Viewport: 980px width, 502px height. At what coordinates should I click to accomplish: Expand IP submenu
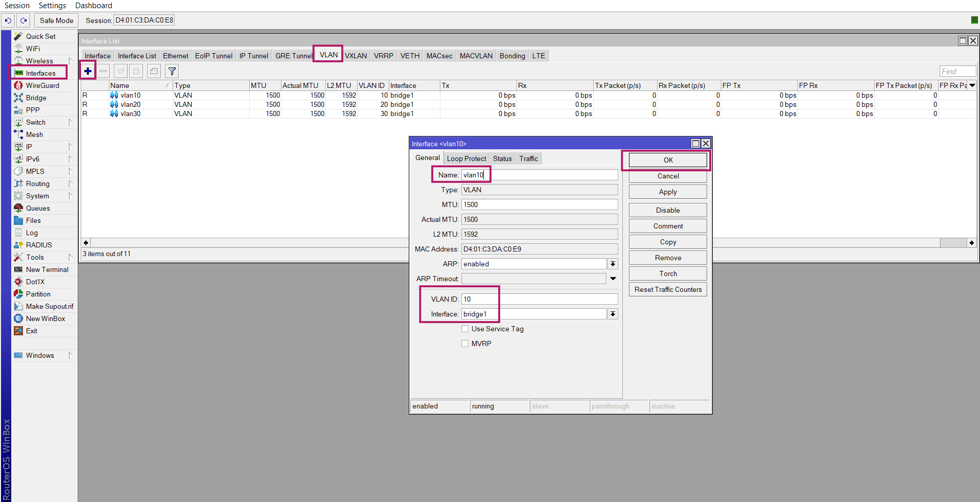click(71, 147)
